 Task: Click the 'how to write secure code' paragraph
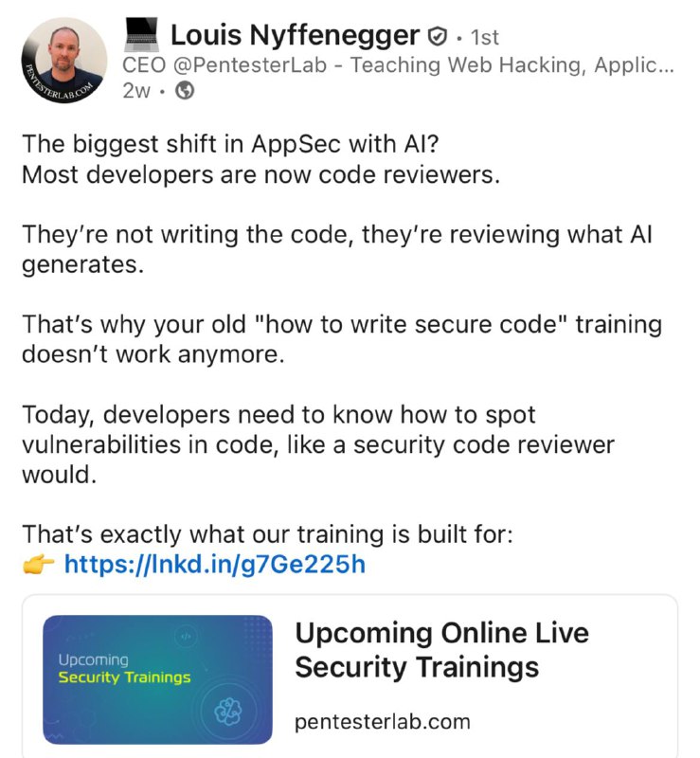[342, 339]
